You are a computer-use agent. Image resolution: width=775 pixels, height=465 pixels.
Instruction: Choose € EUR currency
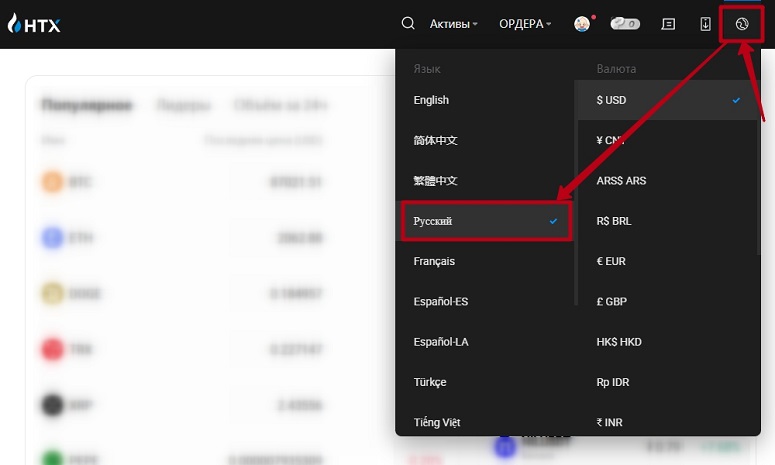pos(667,261)
